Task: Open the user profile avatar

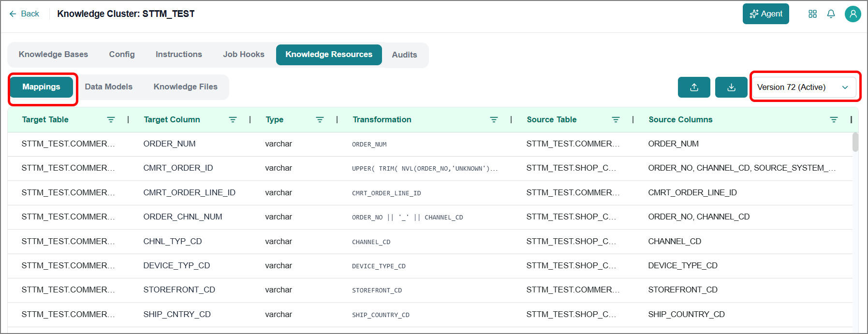Action: click(x=853, y=14)
